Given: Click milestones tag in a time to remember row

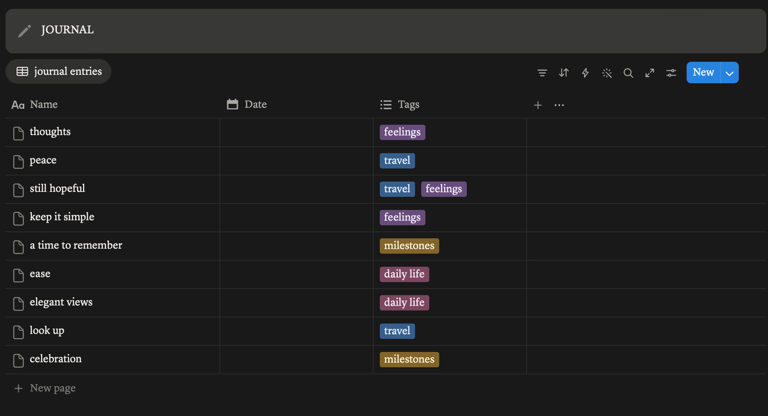Looking at the screenshot, I should [409, 246].
